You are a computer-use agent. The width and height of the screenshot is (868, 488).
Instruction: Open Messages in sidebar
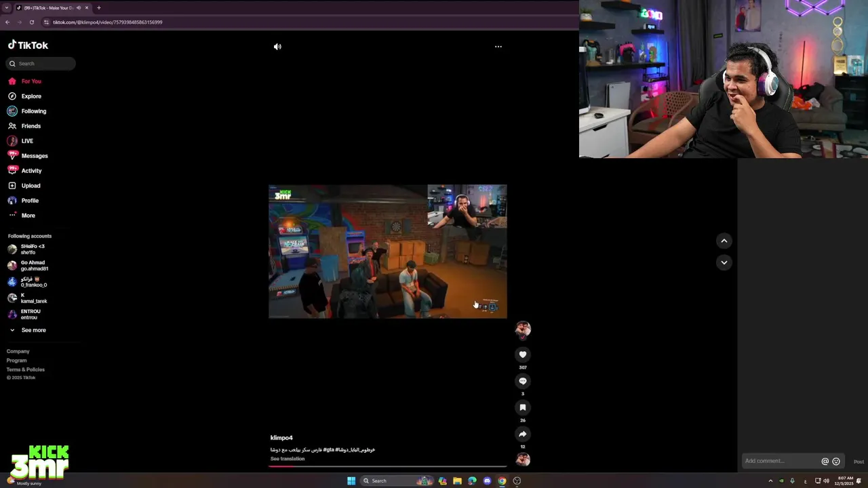tap(28, 156)
